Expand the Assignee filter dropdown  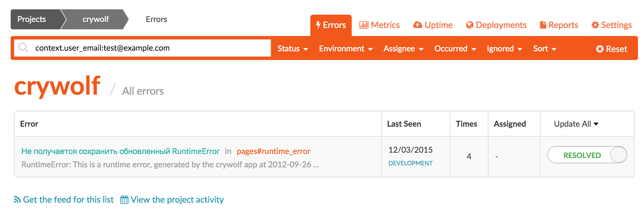tap(403, 49)
